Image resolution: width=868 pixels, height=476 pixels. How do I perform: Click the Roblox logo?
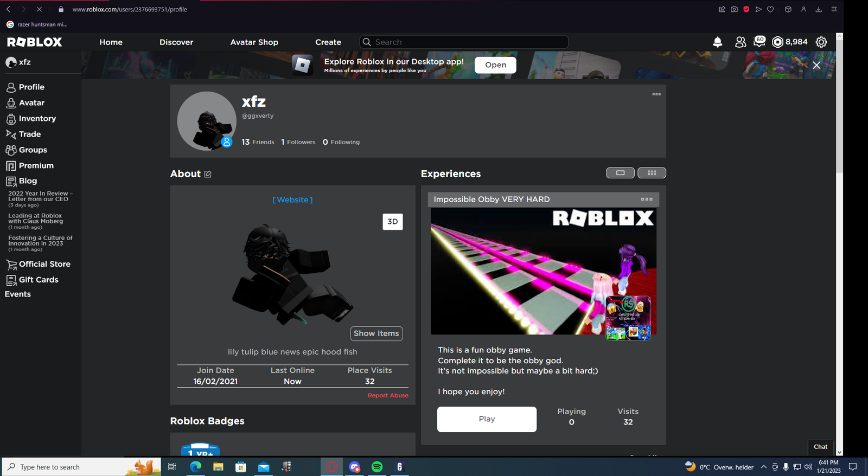[x=34, y=42]
